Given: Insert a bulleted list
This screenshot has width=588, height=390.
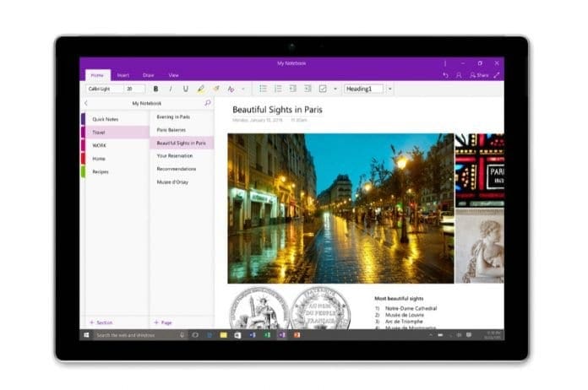Looking at the screenshot, I should tap(263, 89).
